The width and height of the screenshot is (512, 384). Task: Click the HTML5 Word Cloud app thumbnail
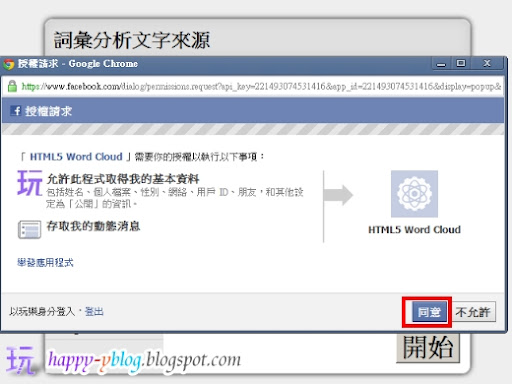pos(414,194)
